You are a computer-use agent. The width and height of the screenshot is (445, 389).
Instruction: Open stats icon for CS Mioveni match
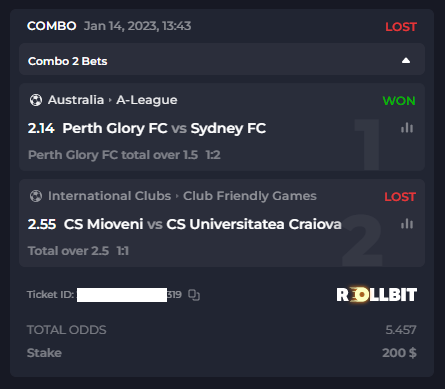407,224
